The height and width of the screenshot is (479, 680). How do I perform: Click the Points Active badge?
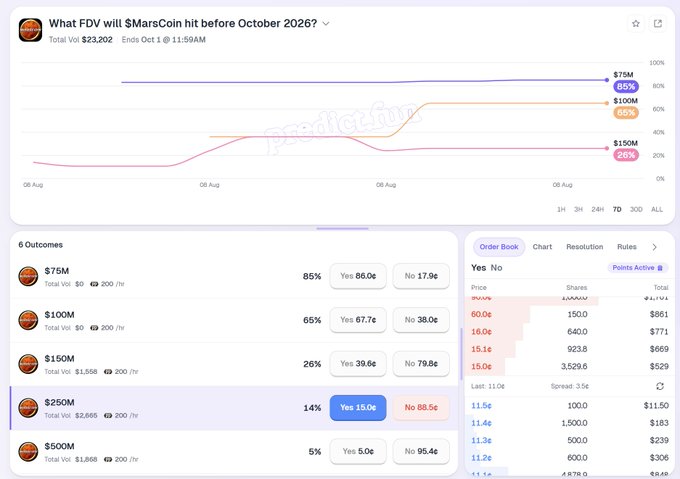(x=638, y=268)
